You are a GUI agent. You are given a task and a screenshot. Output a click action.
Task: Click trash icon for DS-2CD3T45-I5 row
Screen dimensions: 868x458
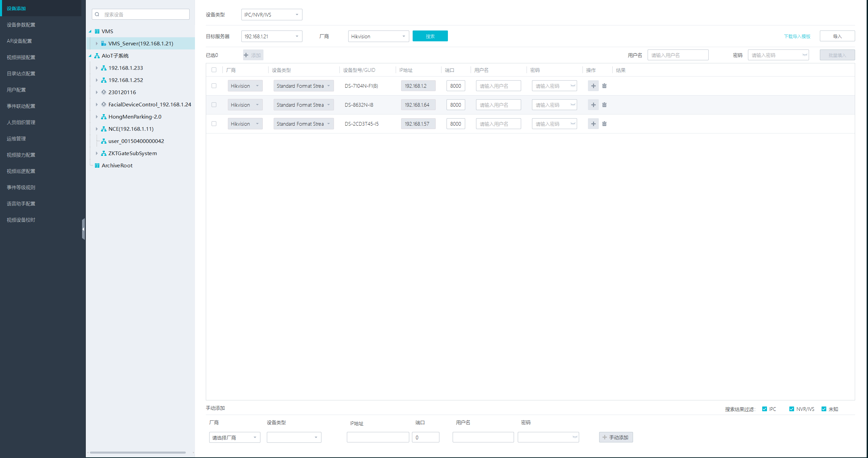[x=604, y=124]
